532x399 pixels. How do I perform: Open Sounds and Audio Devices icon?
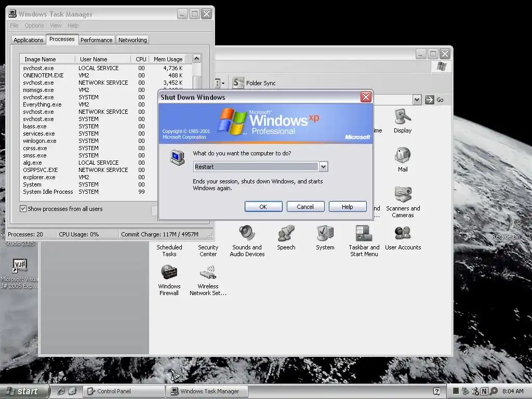pos(247,241)
